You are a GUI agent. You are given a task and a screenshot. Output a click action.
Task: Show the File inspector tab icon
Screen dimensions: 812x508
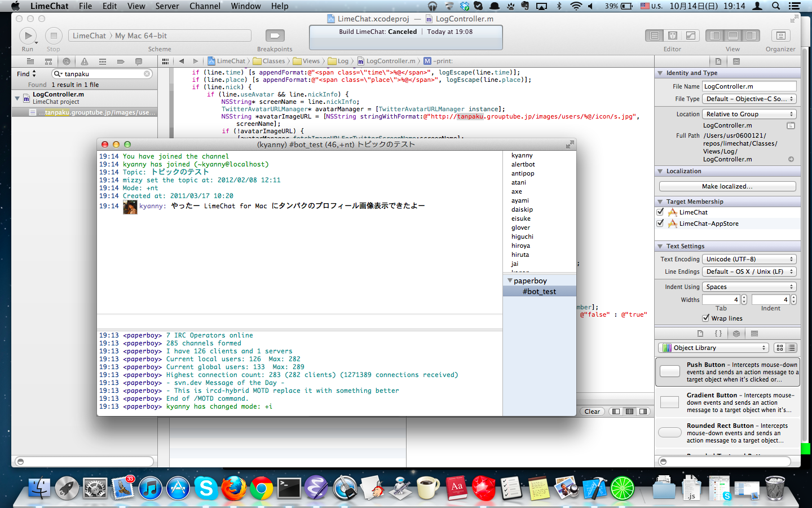(x=718, y=61)
